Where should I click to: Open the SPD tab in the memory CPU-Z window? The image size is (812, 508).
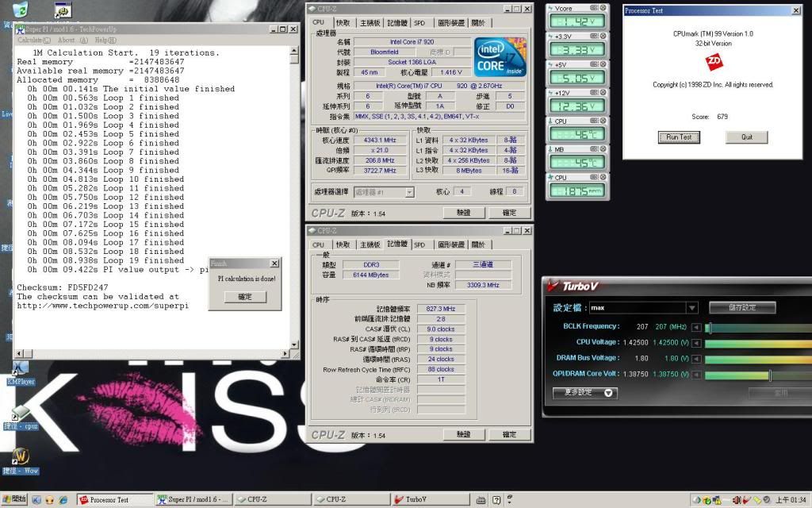pyautogui.click(x=419, y=244)
